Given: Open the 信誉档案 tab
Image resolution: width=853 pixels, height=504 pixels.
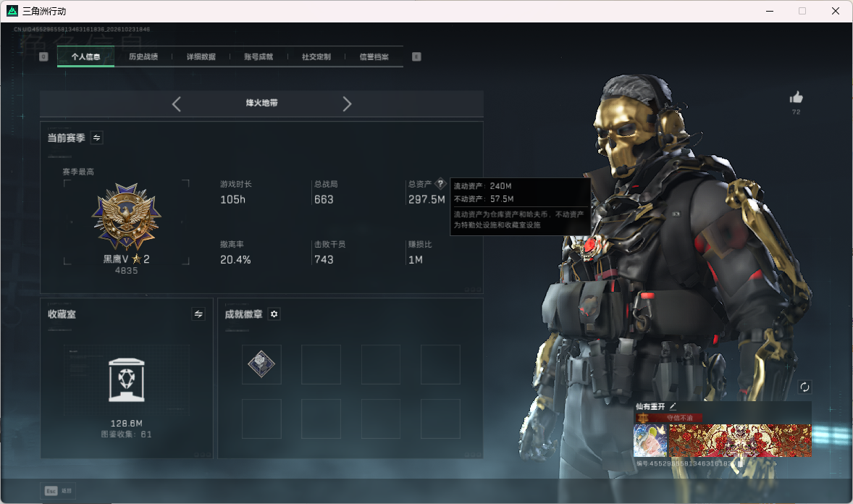Looking at the screenshot, I should coord(374,56).
